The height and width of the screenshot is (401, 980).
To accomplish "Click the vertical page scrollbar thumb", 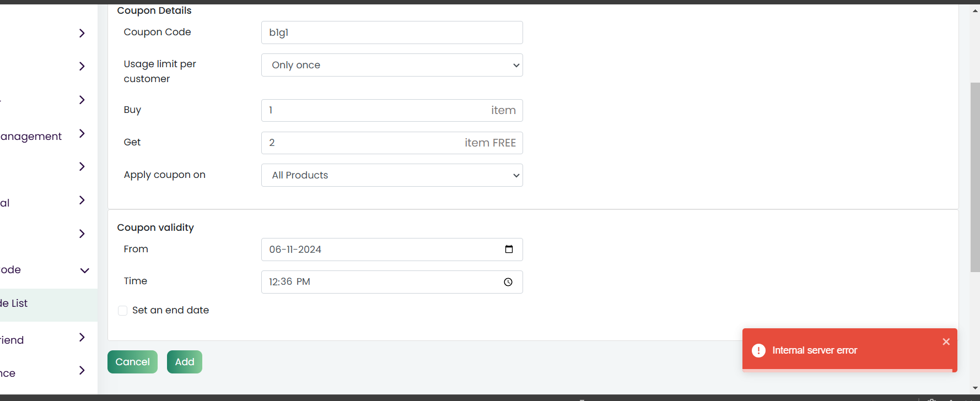I will [975, 177].
